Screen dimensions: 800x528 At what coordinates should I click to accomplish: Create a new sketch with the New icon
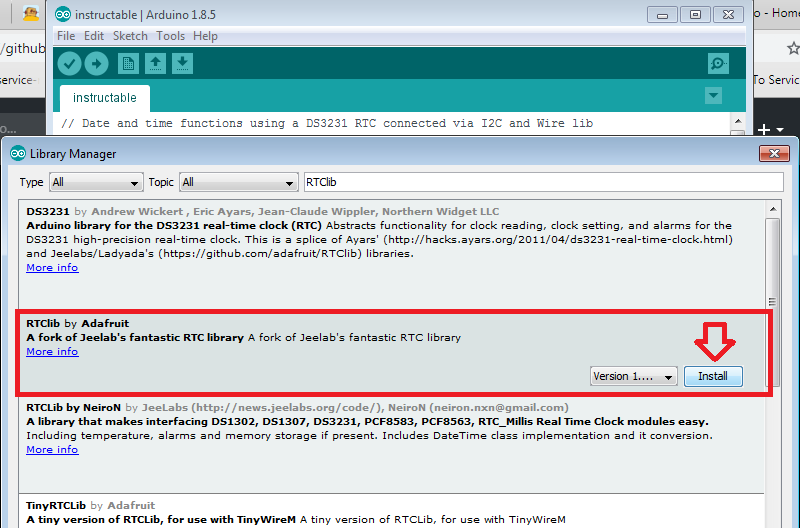[128, 64]
